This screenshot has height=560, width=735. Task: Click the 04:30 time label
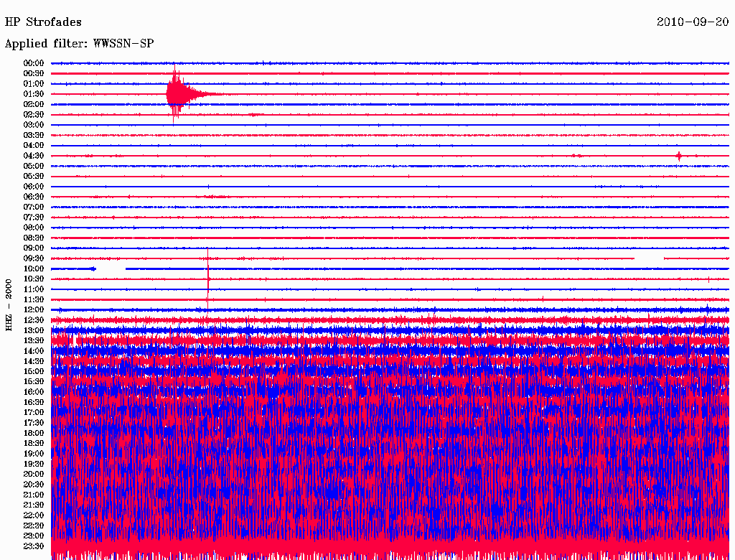34,156
